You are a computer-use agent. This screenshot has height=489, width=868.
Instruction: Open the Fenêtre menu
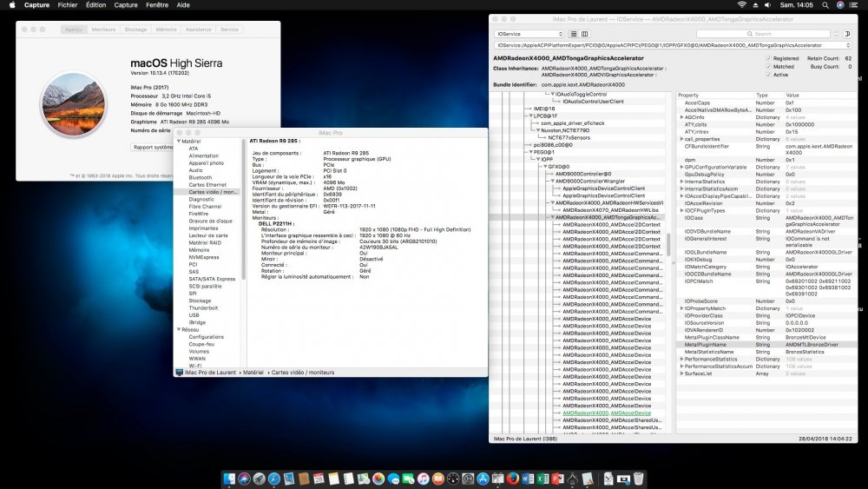[157, 5]
